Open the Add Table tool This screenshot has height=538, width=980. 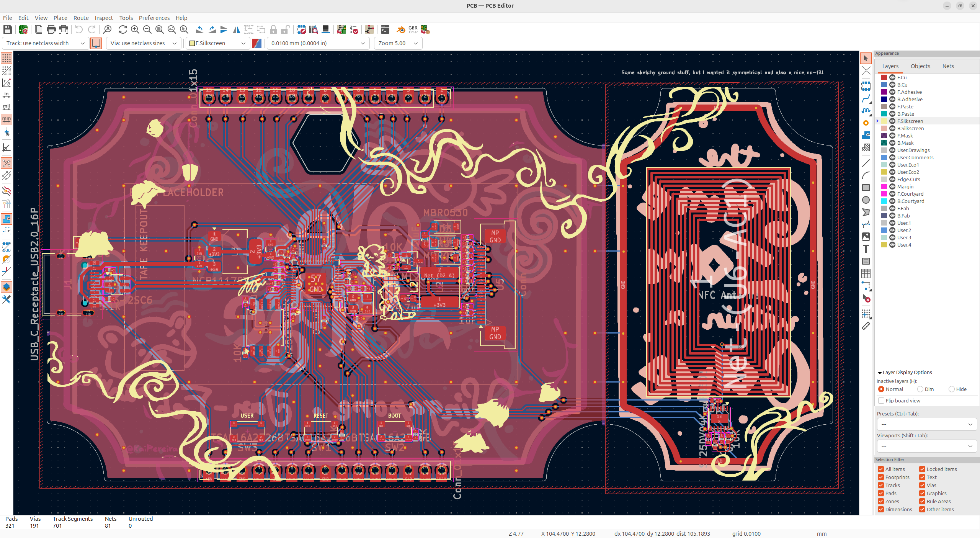coord(866,273)
